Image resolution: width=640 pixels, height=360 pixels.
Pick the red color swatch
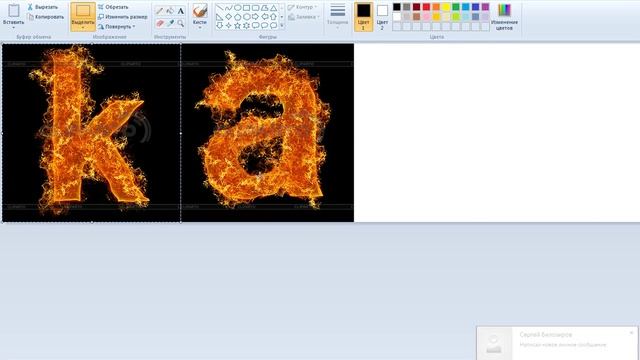(x=426, y=7)
